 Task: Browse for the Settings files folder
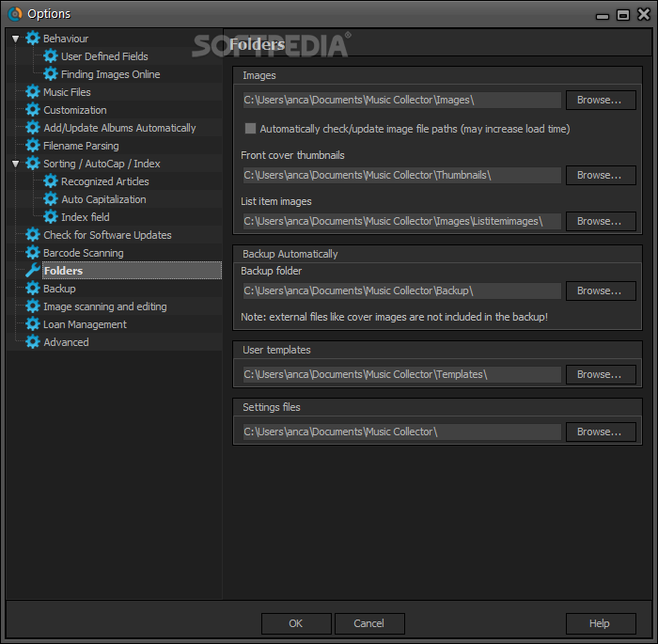click(x=601, y=432)
